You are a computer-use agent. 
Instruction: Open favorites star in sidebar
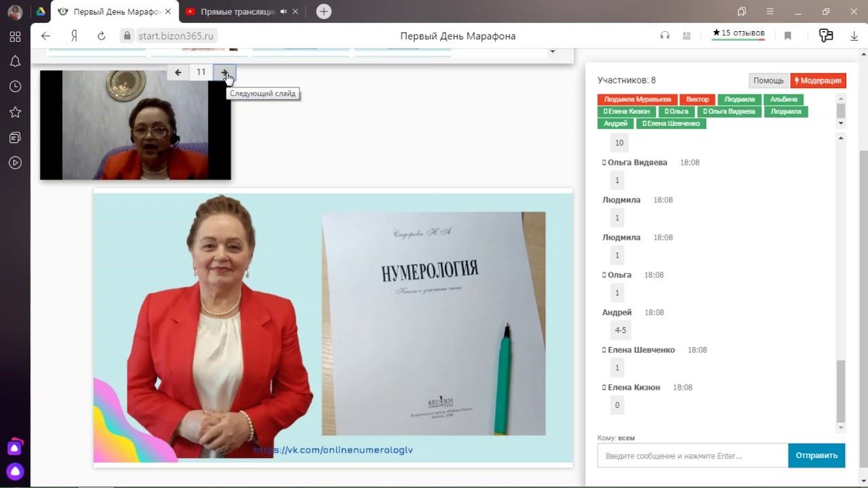coord(15,112)
